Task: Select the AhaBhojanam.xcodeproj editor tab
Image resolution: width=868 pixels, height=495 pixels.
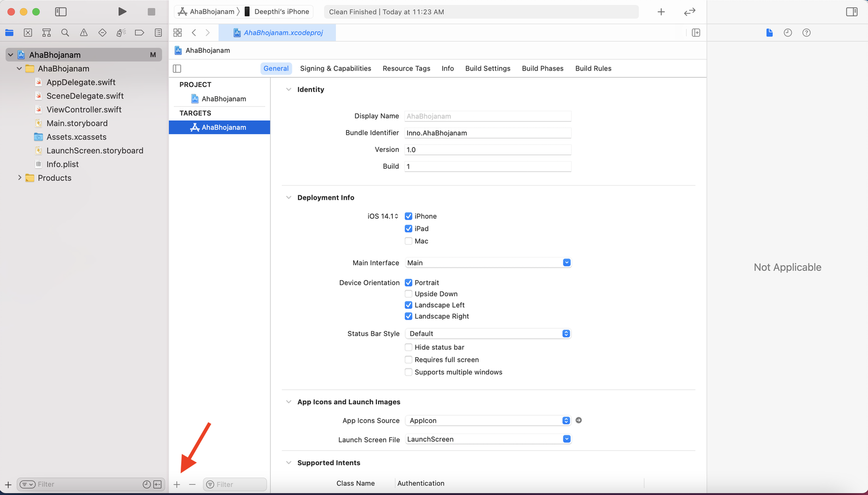Action: (x=277, y=33)
